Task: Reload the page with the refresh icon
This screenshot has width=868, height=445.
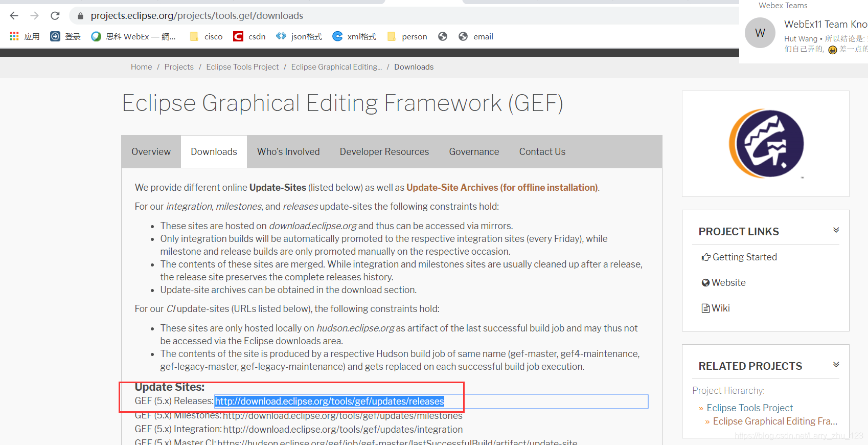Action: (x=55, y=16)
